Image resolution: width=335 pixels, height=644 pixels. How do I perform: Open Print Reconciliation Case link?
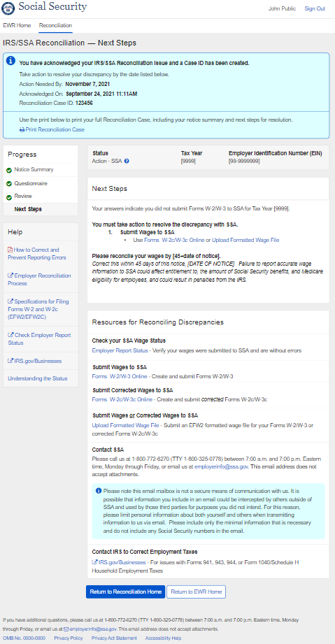[x=55, y=130]
